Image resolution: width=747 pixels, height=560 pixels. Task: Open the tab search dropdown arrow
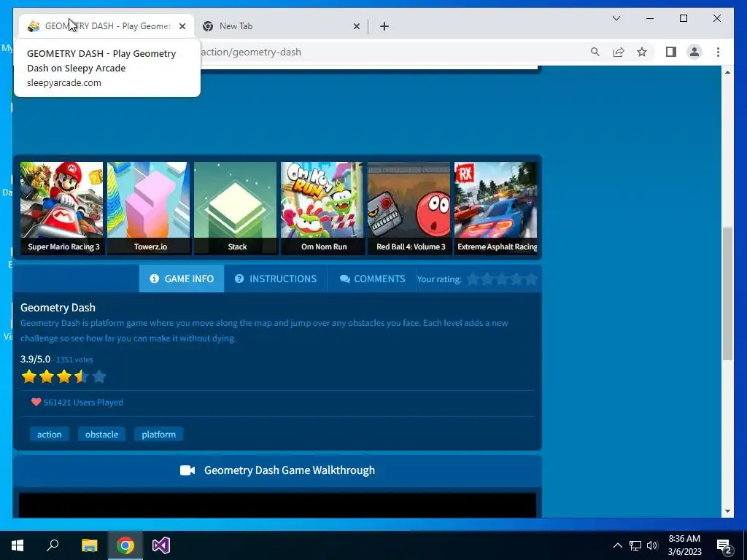coord(616,18)
